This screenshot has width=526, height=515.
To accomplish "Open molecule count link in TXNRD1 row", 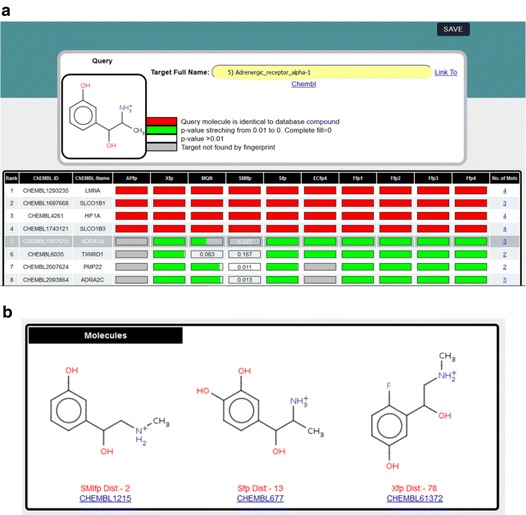I will (505, 255).
